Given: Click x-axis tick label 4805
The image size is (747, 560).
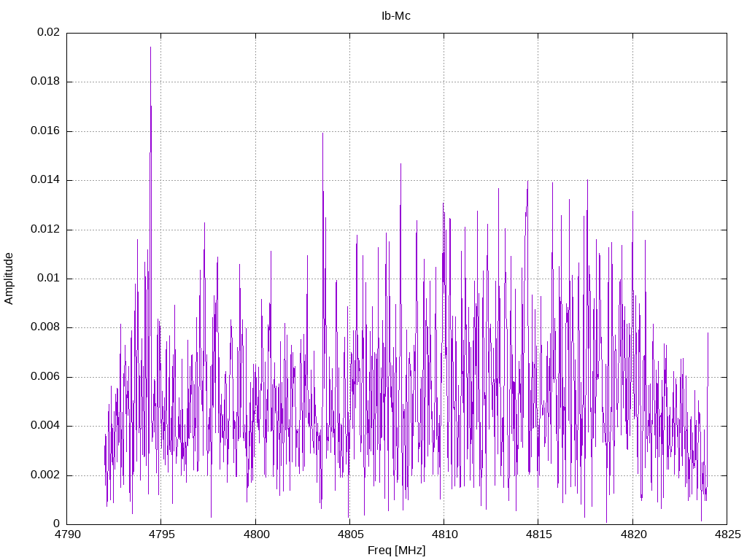Looking at the screenshot, I should point(350,534).
